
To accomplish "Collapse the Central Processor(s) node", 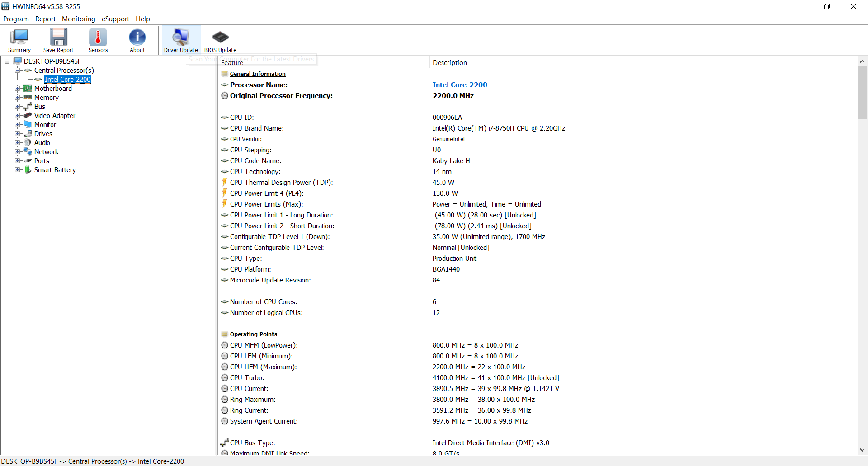I will click(x=17, y=70).
